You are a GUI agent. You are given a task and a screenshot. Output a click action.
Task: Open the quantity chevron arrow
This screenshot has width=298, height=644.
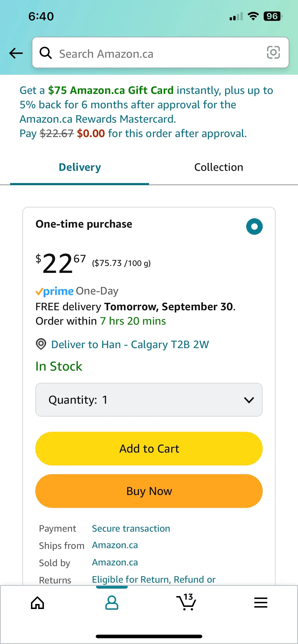249,400
